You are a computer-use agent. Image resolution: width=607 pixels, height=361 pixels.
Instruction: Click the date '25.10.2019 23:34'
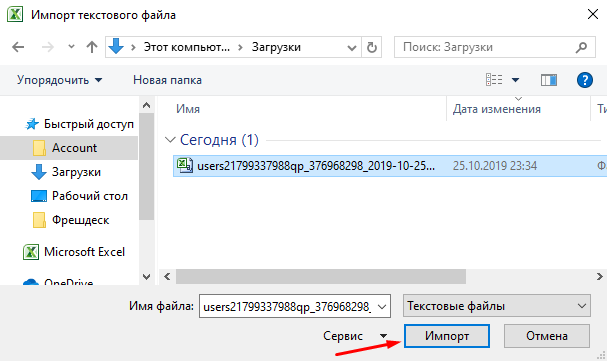[495, 166]
